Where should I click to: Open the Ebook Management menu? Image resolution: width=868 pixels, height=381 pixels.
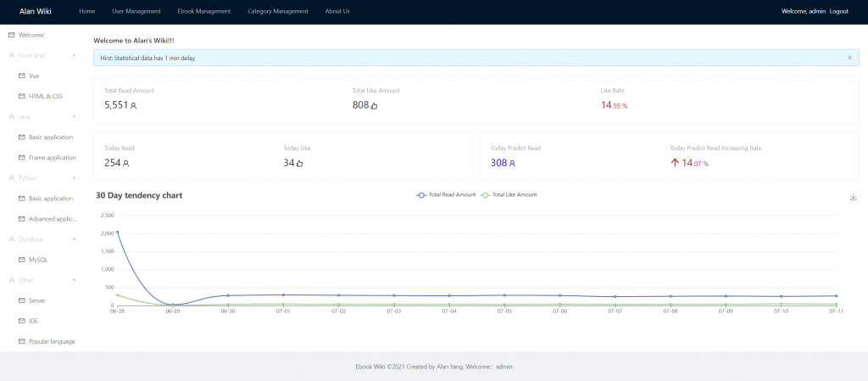click(x=204, y=11)
